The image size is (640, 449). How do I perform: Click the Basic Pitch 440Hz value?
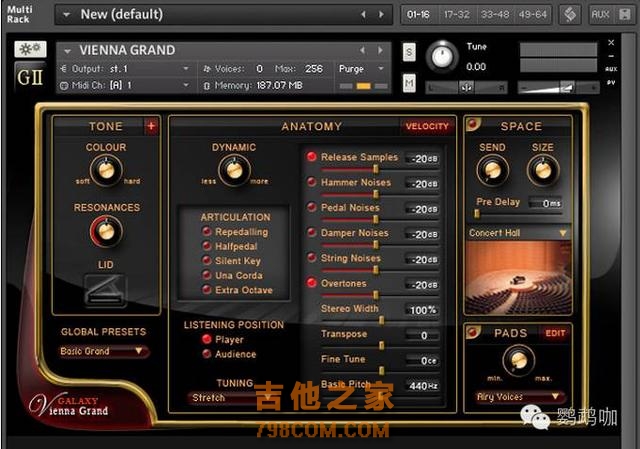pos(422,386)
